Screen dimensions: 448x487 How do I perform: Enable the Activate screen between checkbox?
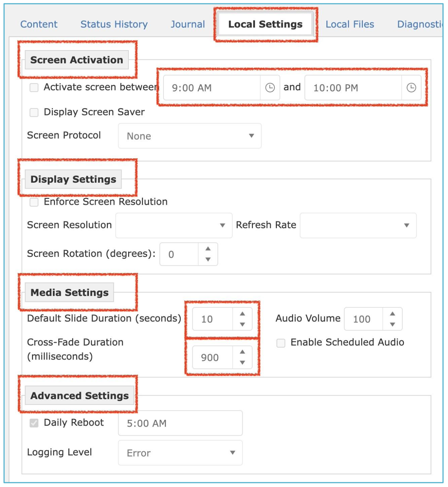tap(34, 88)
